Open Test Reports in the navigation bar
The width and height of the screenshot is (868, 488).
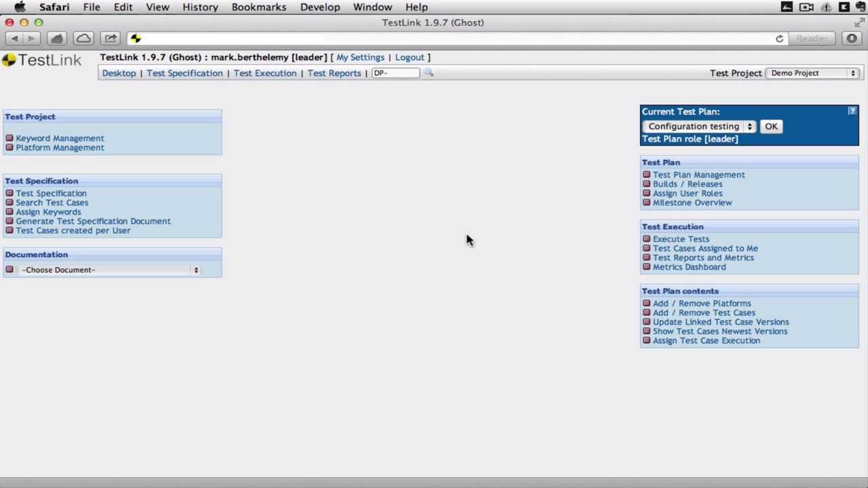[x=334, y=73]
